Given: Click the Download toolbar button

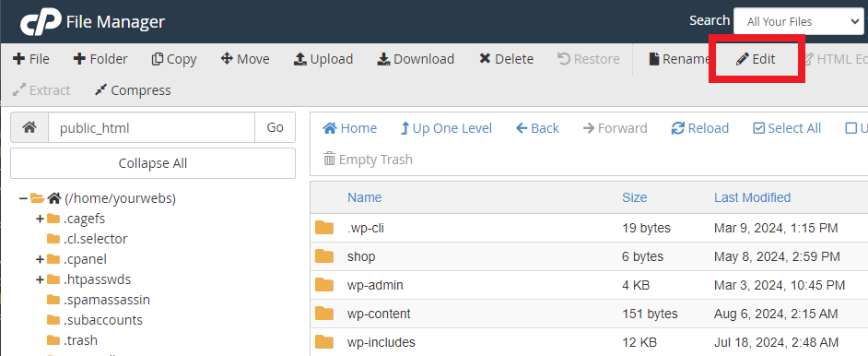Looking at the screenshot, I should 416,59.
